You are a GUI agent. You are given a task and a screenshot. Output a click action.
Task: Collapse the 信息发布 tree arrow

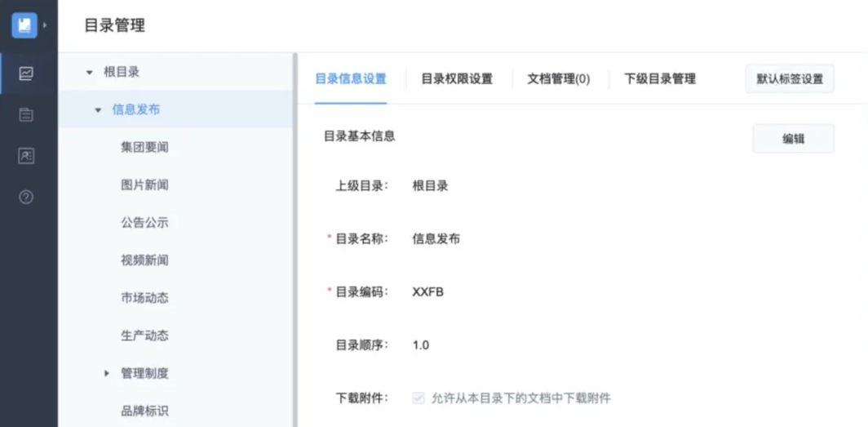98,110
